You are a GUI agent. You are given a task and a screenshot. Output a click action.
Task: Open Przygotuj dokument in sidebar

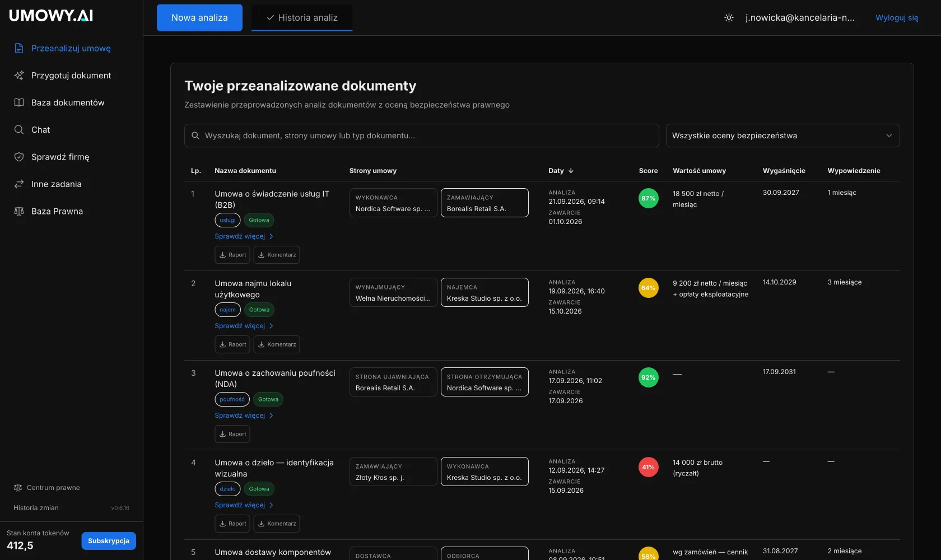click(71, 76)
